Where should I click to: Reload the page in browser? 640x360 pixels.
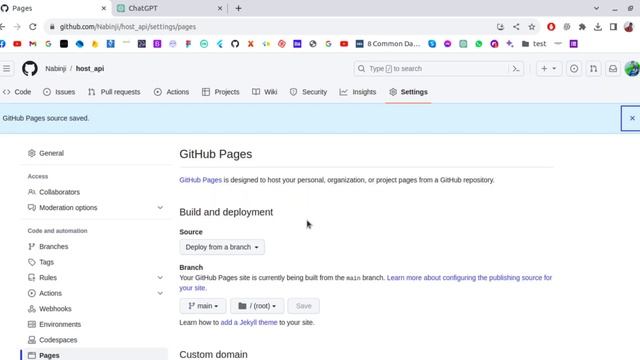(x=33, y=27)
